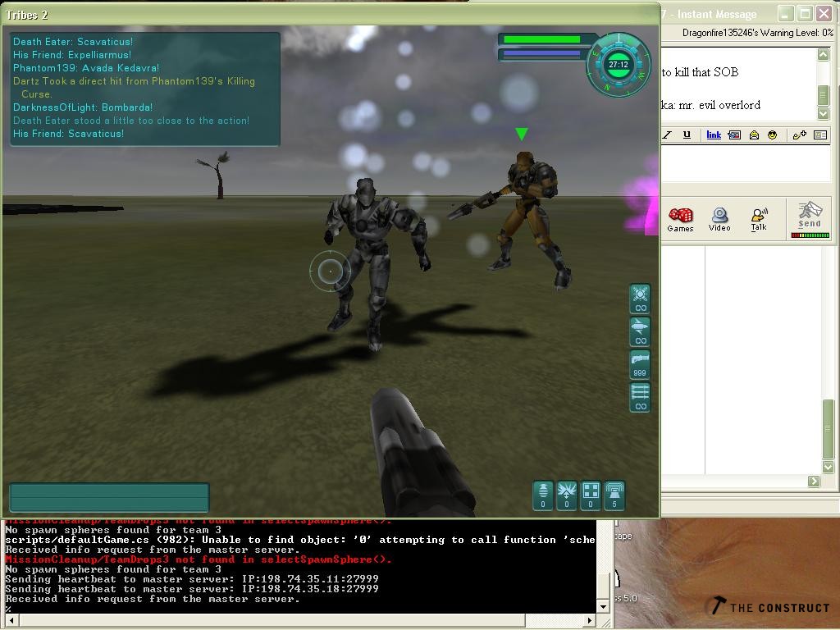The width and height of the screenshot is (840, 630).
Task: Click console line with IP 198.74.35.11:27999
Action: coord(192,579)
